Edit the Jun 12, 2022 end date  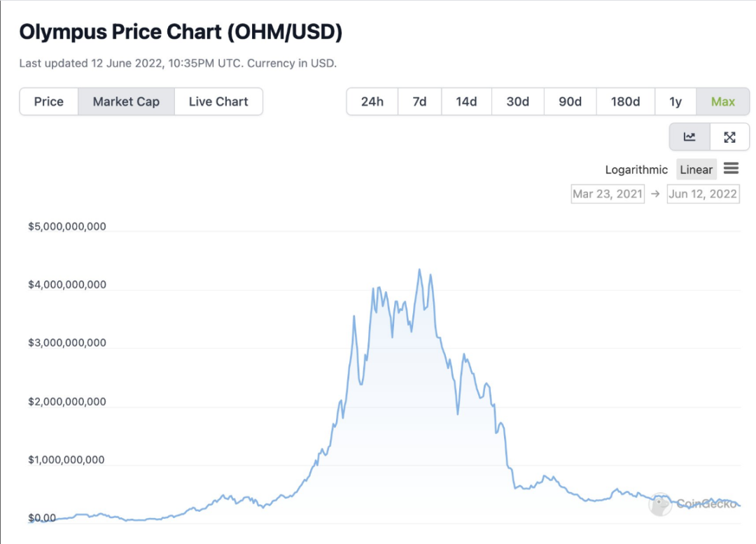pyautogui.click(x=703, y=194)
